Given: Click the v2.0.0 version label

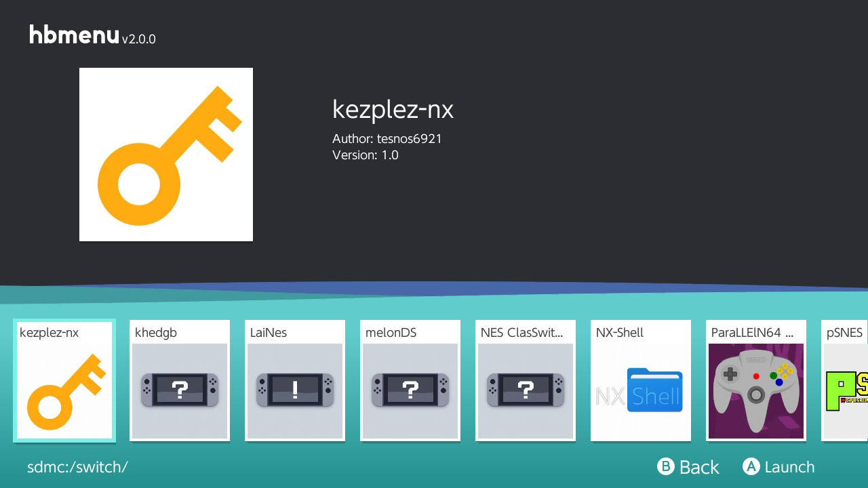Looking at the screenshot, I should (x=139, y=39).
